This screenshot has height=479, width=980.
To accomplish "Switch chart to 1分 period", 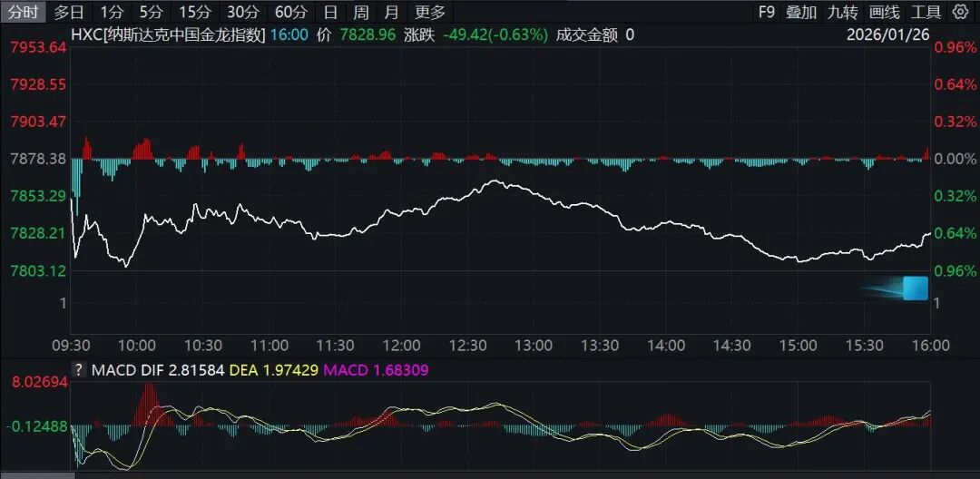I will pos(112,12).
